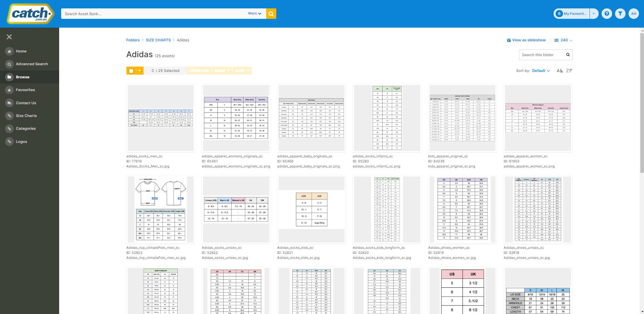Open the Adidas_socks_kids_longform_sc thumbnail
Image resolution: width=644 pixels, height=314 pixels.
(x=387, y=209)
